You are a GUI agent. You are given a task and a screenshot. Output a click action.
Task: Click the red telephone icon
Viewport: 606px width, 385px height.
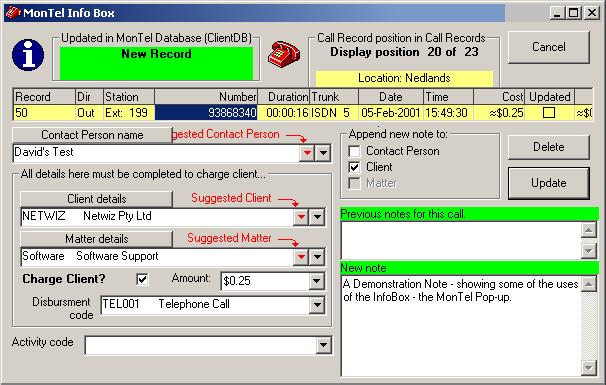284,55
